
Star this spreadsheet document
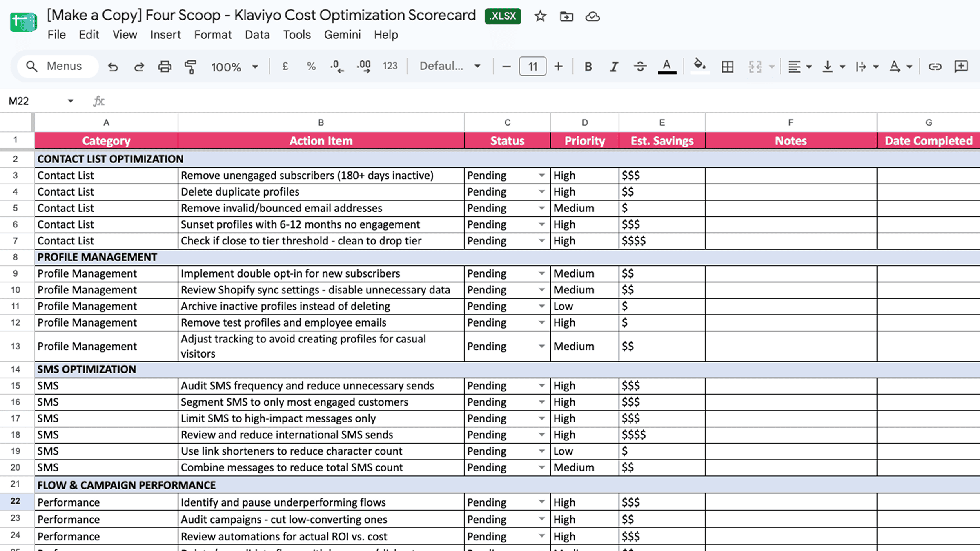(540, 16)
